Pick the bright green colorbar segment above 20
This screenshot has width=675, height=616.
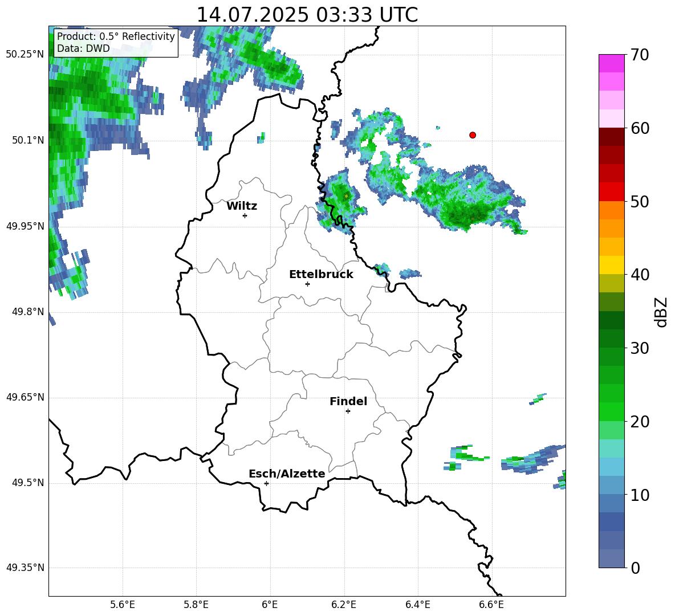pos(612,412)
